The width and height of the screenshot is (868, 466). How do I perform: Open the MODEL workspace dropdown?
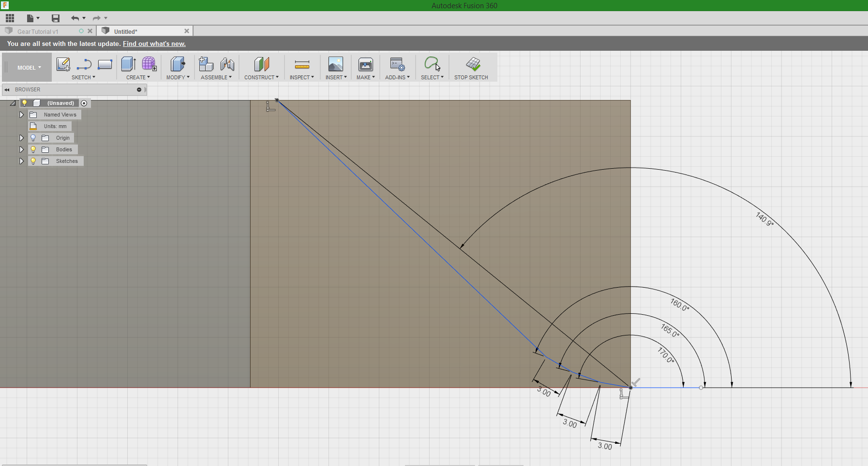pos(29,68)
